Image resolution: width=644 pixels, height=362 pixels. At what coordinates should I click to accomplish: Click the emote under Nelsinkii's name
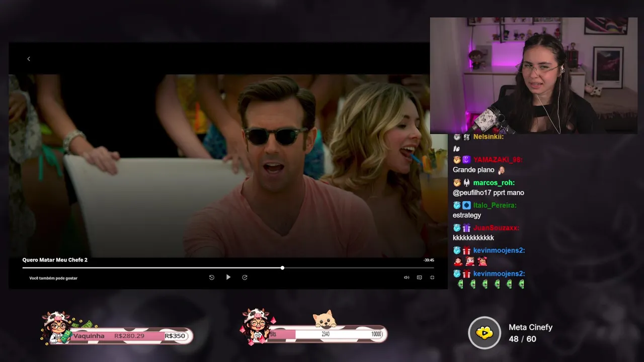tap(456, 149)
